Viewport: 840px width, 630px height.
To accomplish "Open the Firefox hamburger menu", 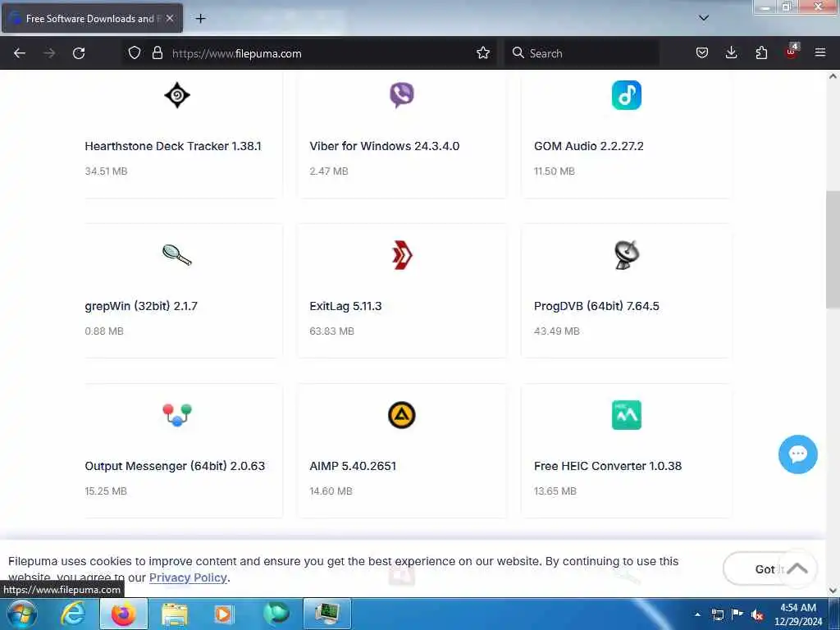I will [x=820, y=53].
